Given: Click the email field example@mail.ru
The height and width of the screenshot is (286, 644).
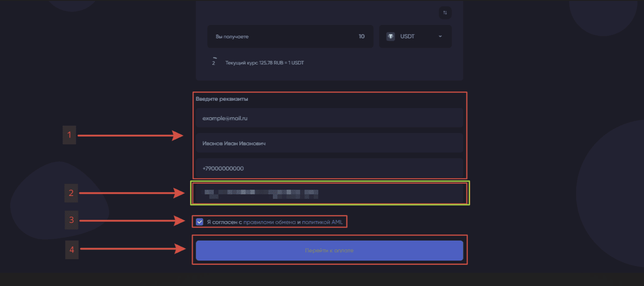Looking at the screenshot, I should point(329,118).
